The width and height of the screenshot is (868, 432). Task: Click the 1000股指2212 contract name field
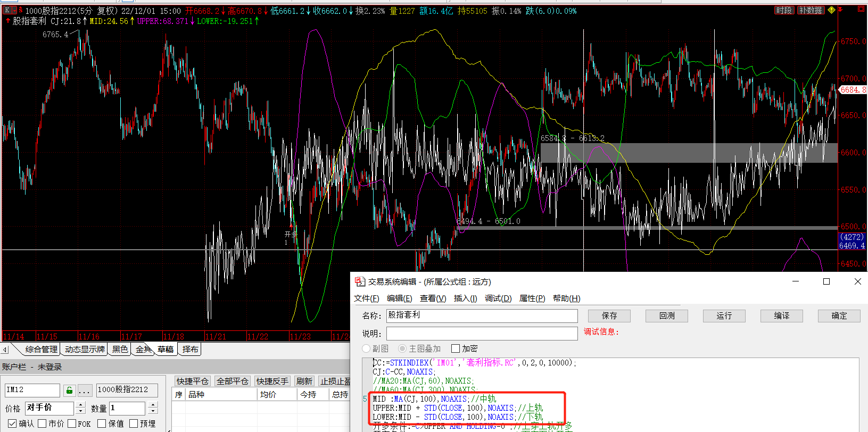(127, 390)
